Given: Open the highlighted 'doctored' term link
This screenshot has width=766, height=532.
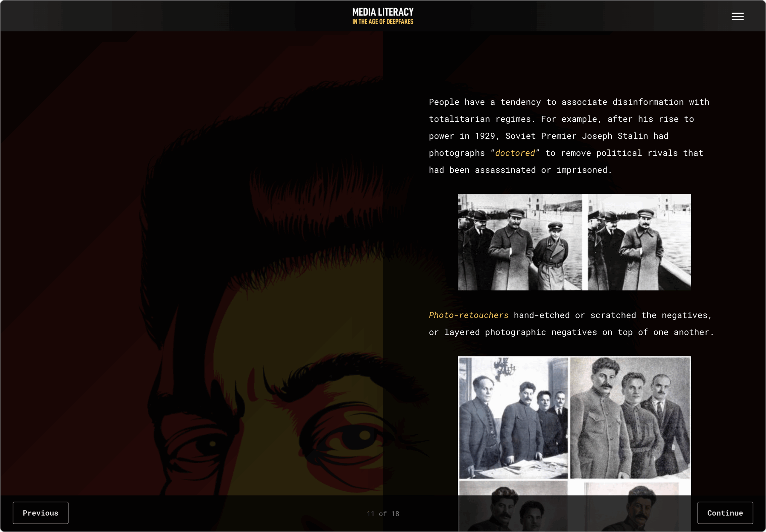Looking at the screenshot, I should point(515,153).
